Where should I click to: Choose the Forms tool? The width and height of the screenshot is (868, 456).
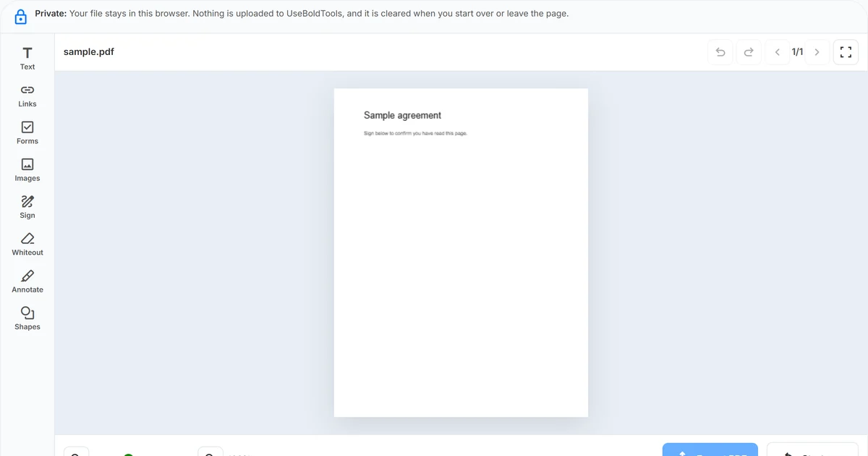pyautogui.click(x=27, y=133)
